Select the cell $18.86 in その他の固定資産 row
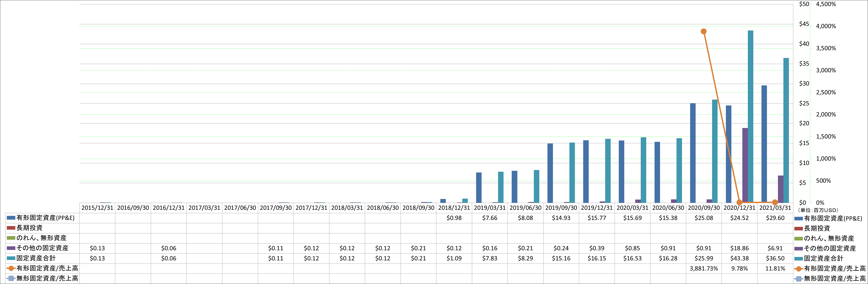 [x=739, y=248]
